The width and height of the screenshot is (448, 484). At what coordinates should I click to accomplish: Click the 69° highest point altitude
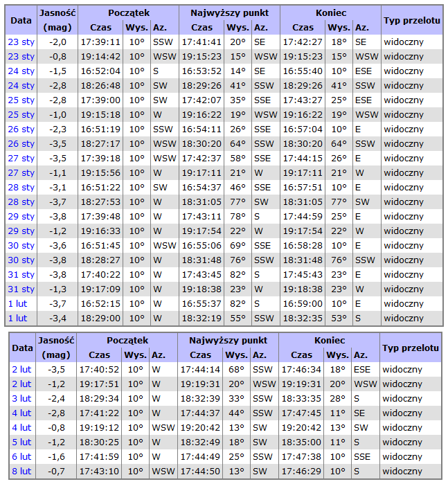pos(238,245)
